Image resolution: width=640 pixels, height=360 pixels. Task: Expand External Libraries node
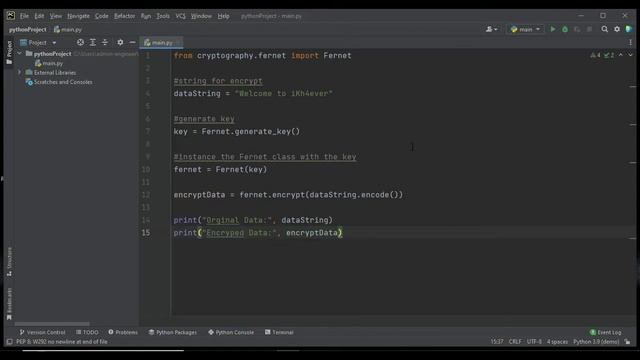pos(19,72)
